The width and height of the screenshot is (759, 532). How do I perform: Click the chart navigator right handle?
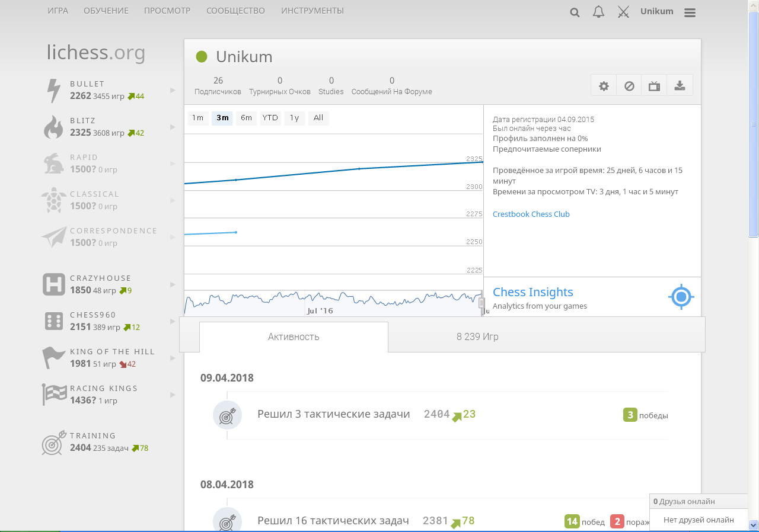[x=481, y=302]
